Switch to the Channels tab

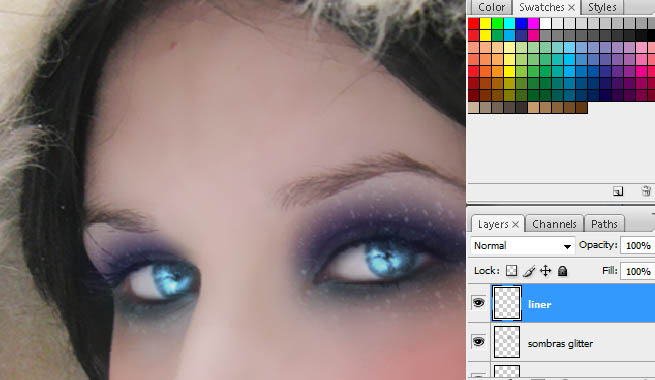(554, 224)
